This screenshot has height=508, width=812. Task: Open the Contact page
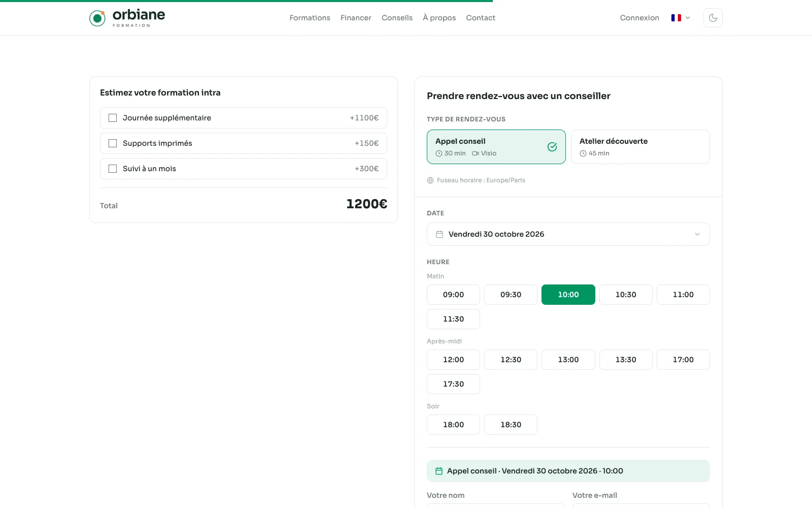click(481, 18)
